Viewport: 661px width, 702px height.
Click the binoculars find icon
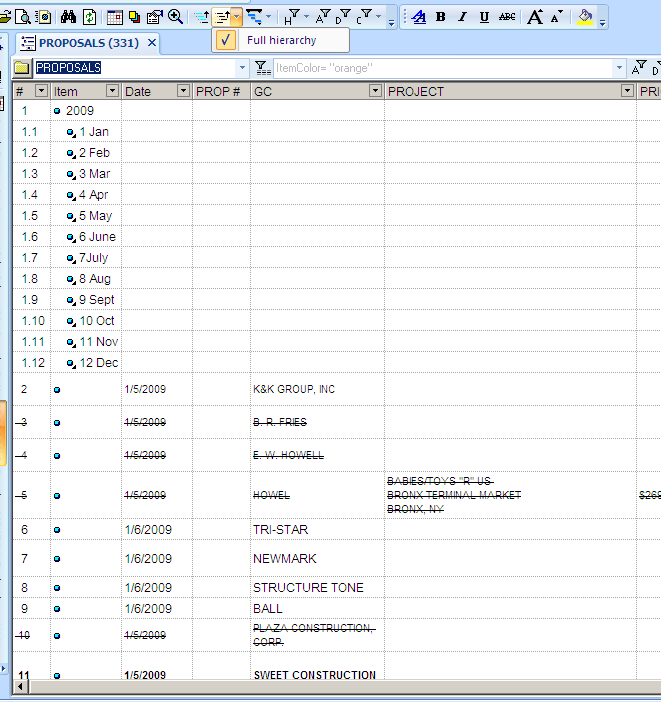coord(69,17)
